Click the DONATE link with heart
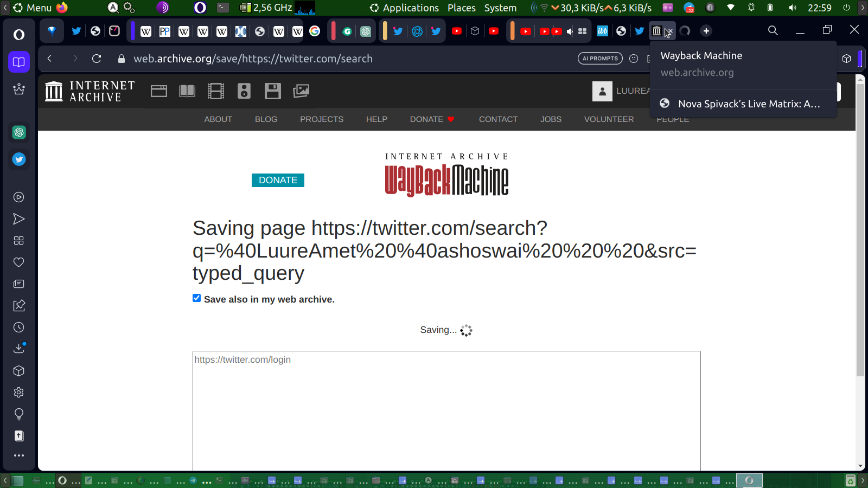Viewport: 868px width, 488px height. pyautogui.click(x=432, y=119)
